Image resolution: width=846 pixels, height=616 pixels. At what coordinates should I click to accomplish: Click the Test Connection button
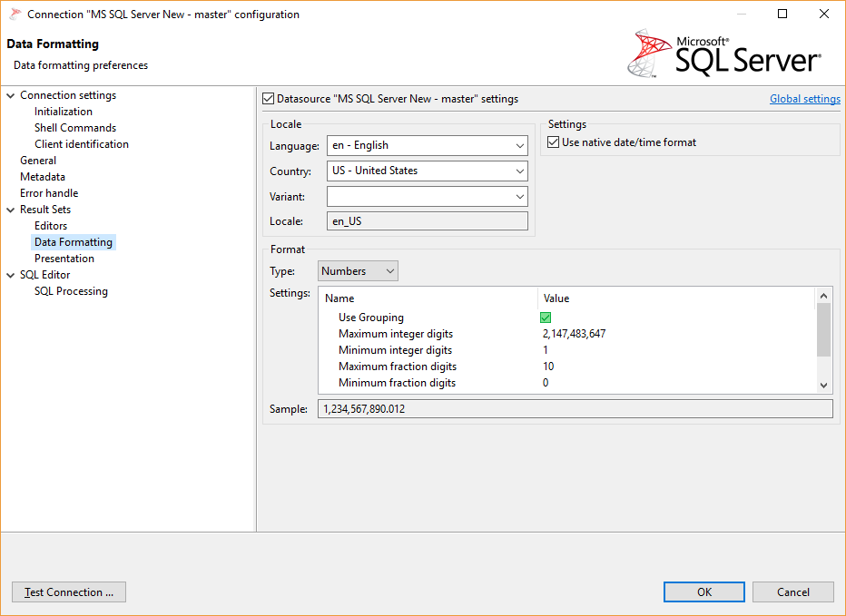coord(68,592)
